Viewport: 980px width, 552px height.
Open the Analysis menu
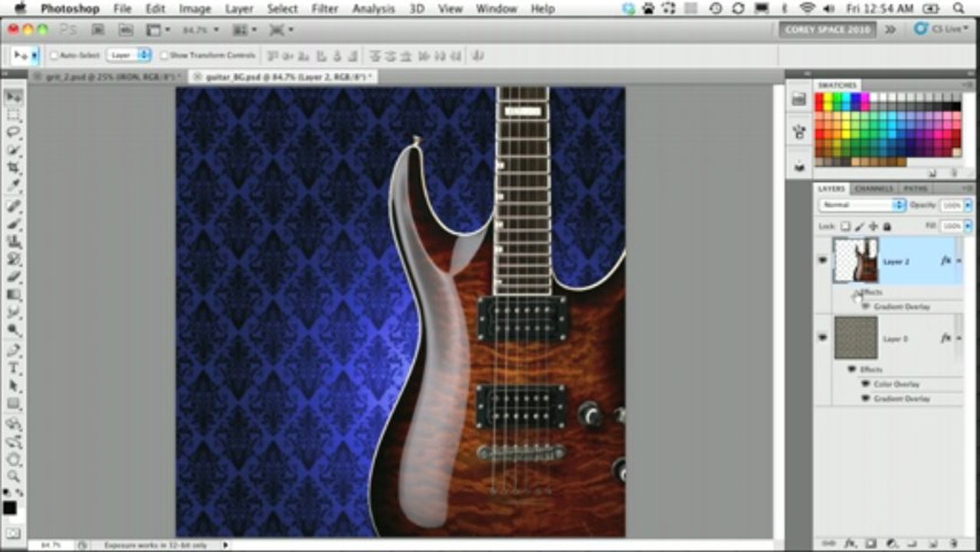[x=372, y=8]
